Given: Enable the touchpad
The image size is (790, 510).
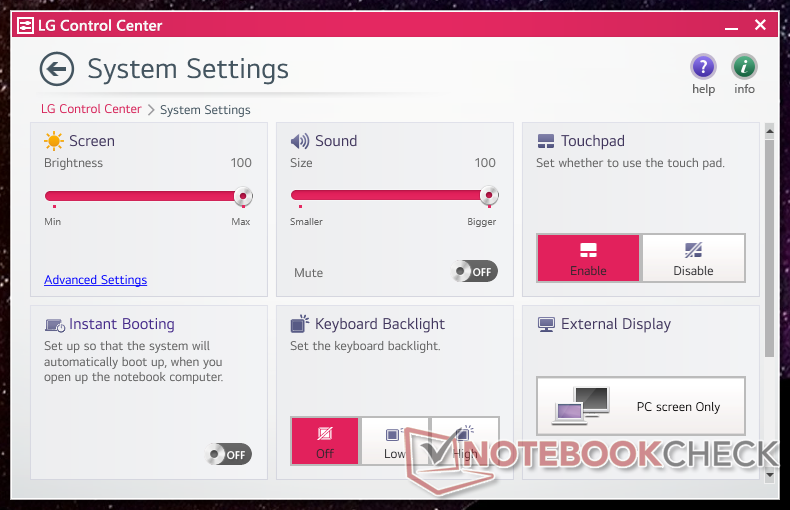Looking at the screenshot, I should coord(588,258).
